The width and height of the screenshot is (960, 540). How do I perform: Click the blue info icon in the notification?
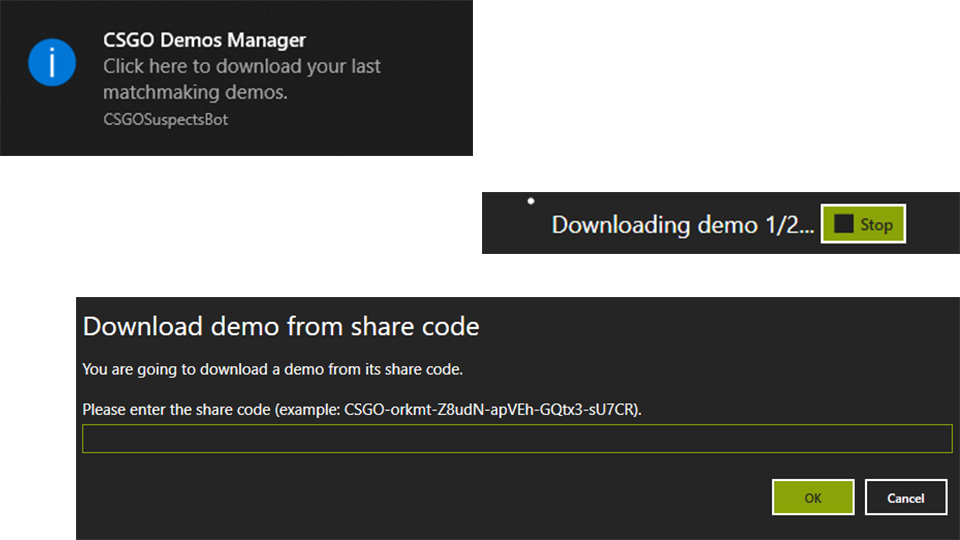coord(52,62)
